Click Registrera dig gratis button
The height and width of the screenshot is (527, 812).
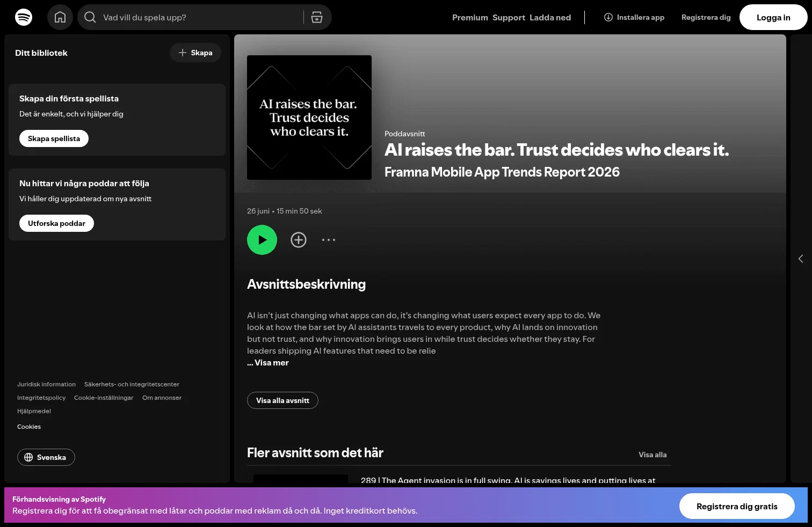(737, 506)
